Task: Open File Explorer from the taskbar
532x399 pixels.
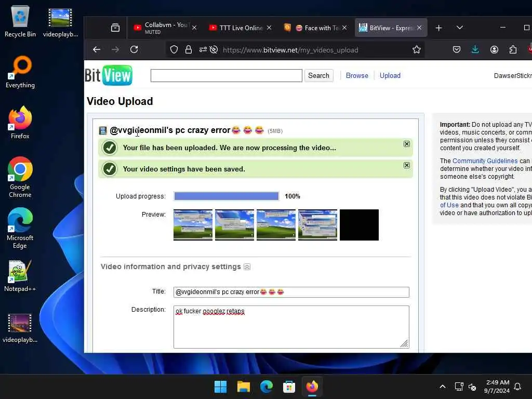Action: pos(244,387)
